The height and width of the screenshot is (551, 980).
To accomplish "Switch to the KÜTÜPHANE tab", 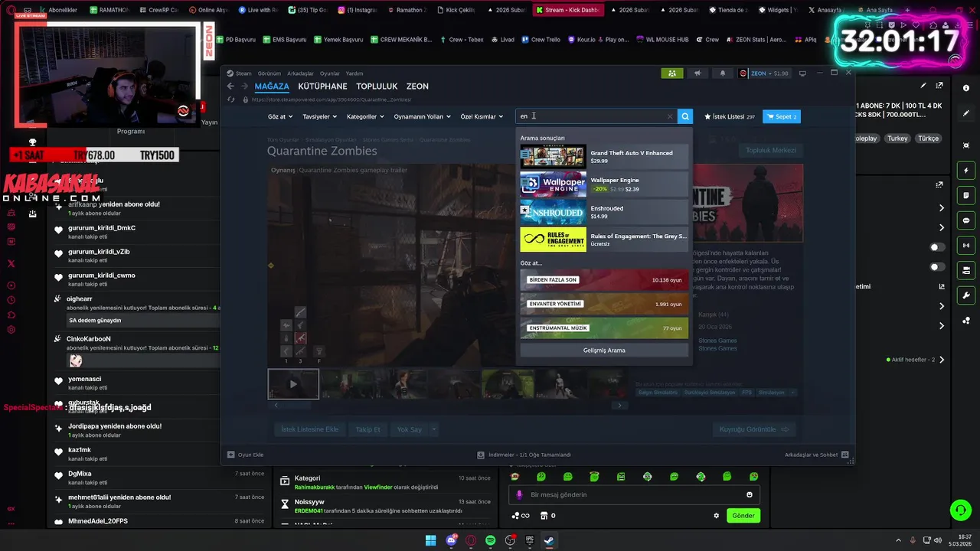I will point(322,86).
